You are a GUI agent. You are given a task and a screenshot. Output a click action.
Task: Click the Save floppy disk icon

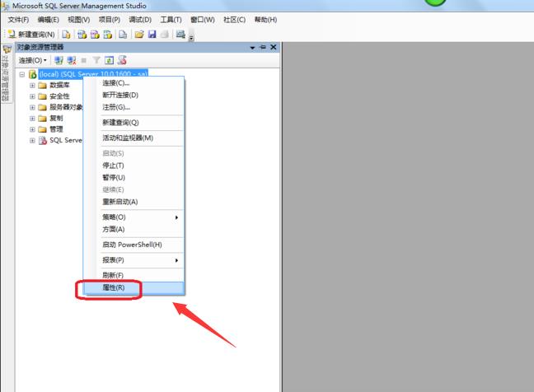pos(152,34)
